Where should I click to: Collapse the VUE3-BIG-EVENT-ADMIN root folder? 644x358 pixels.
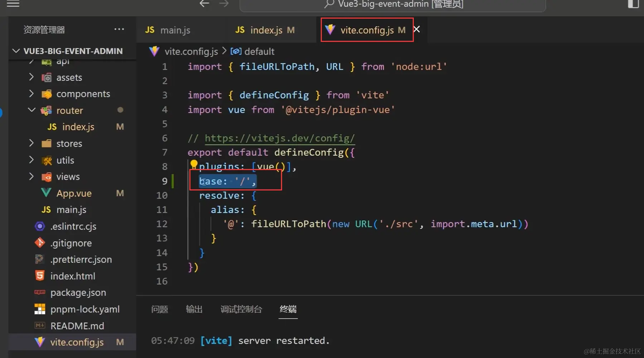pyautogui.click(x=16, y=51)
